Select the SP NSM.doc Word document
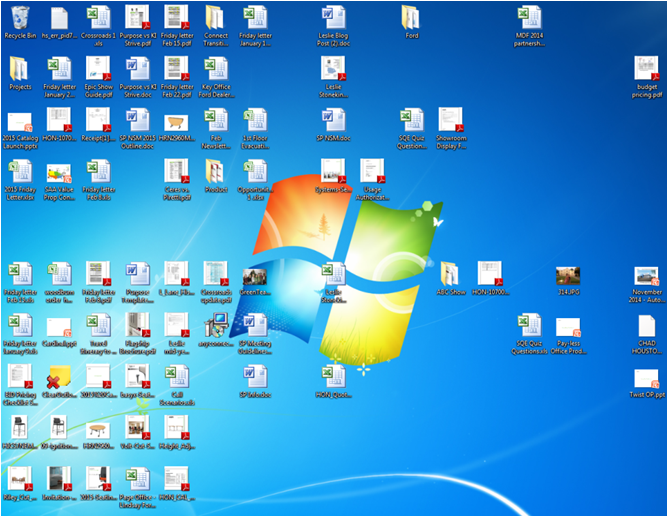Image resolution: width=668 pixels, height=517 pixels. [x=332, y=122]
